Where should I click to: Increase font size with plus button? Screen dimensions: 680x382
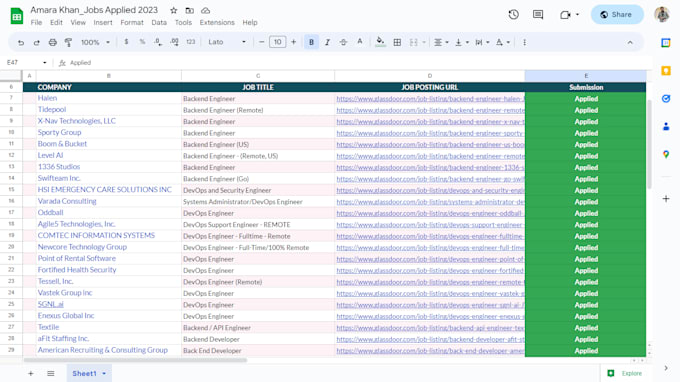pos(294,42)
